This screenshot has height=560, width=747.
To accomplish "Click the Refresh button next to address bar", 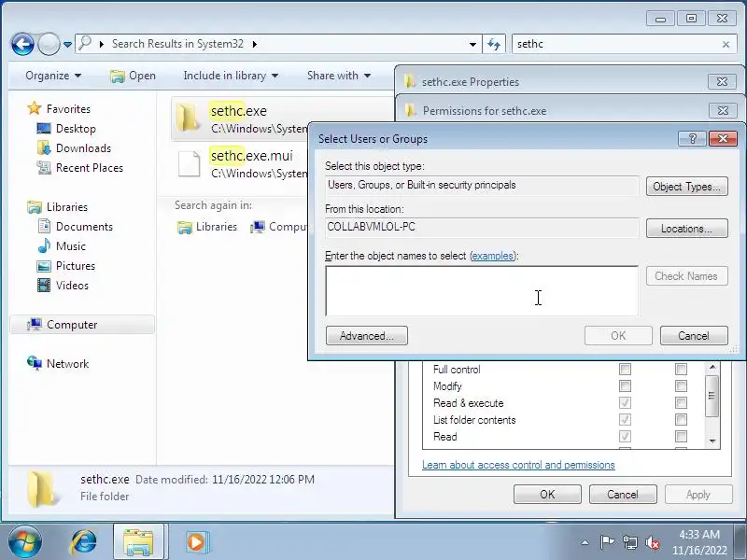I will coord(494,44).
